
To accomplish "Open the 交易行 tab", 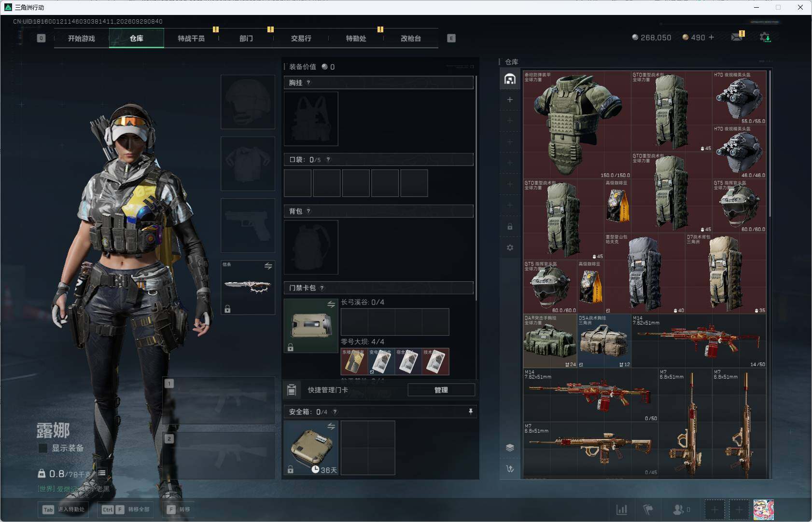I will (x=301, y=38).
